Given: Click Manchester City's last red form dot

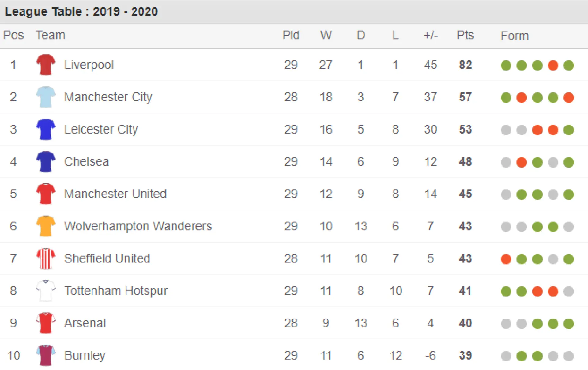Looking at the screenshot, I should pyautogui.click(x=569, y=98).
